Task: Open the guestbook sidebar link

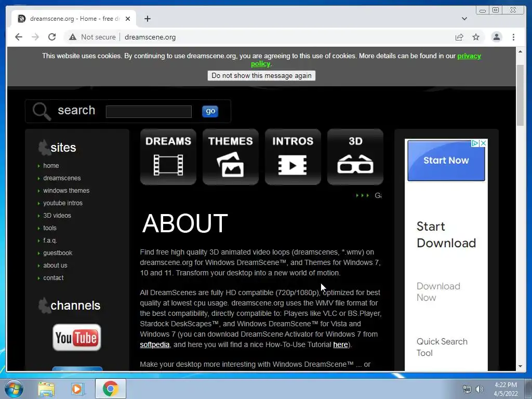Action: (x=58, y=253)
